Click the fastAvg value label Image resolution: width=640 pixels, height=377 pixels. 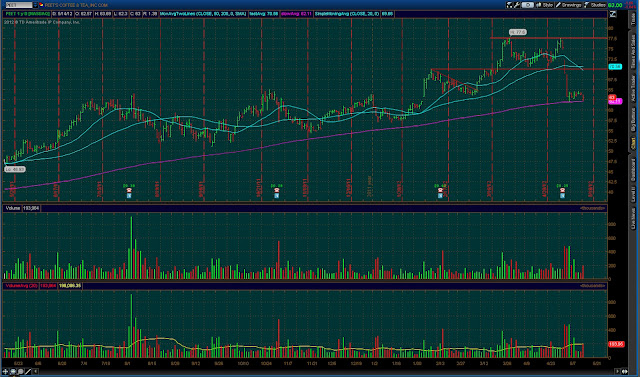[264, 14]
